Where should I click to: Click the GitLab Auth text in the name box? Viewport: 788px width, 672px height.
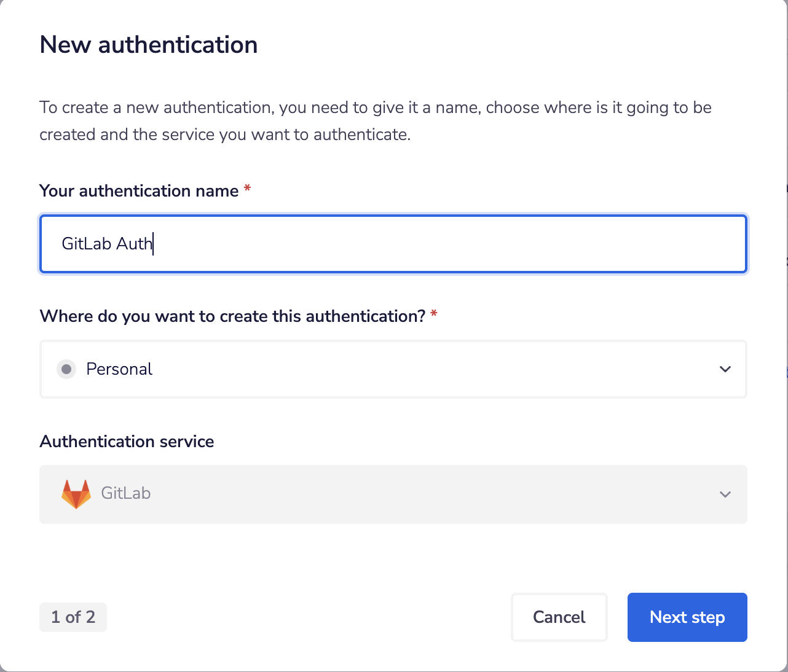coord(106,244)
